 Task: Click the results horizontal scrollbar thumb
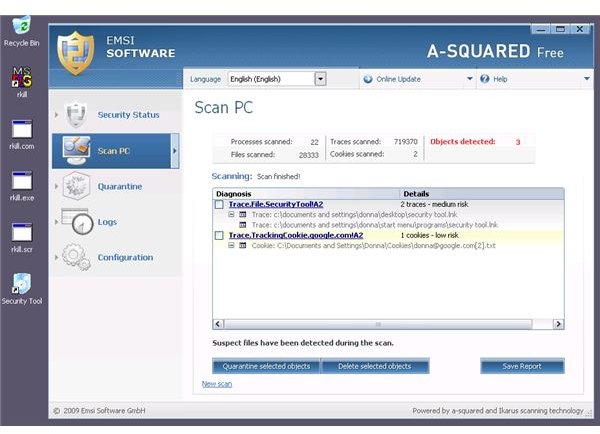(x=378, y=325)
